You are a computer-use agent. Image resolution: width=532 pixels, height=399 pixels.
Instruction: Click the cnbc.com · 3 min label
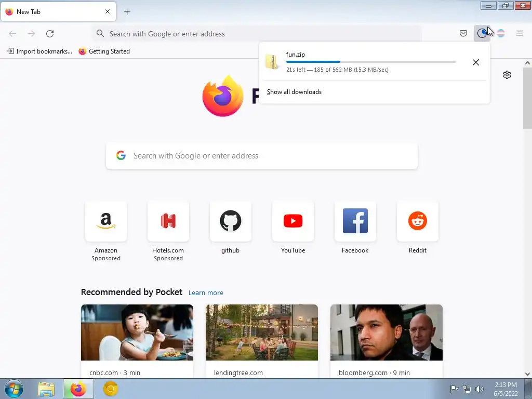coord(115,373)
